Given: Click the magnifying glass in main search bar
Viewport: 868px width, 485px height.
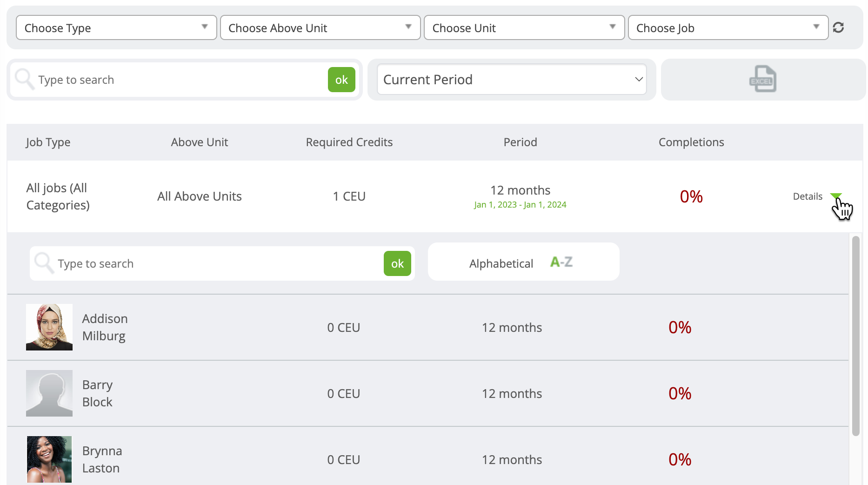Looking at the screenshot, I should tap(24, 79).
